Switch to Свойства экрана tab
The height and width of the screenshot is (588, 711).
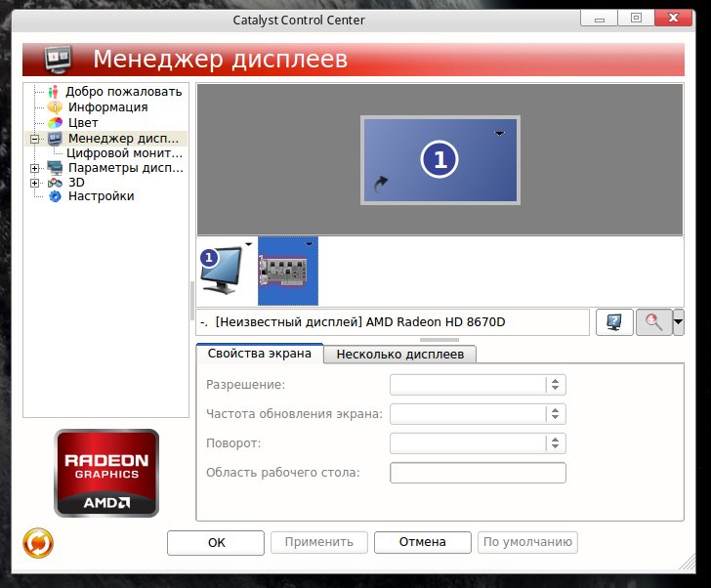(260, 354)
